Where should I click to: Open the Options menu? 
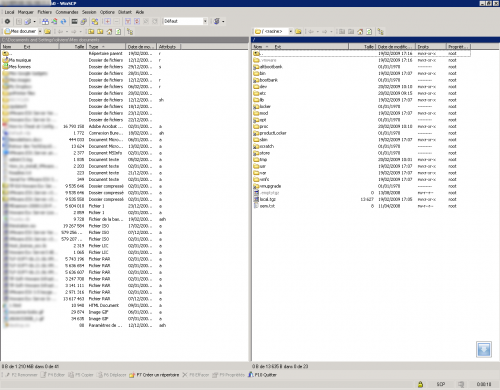pos(107,12)
